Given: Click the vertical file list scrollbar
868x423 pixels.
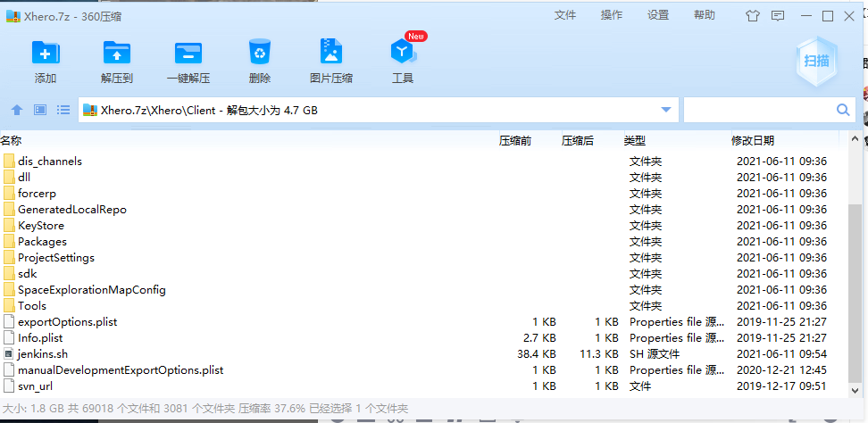Looking at the screenshot, I should 855,268.
